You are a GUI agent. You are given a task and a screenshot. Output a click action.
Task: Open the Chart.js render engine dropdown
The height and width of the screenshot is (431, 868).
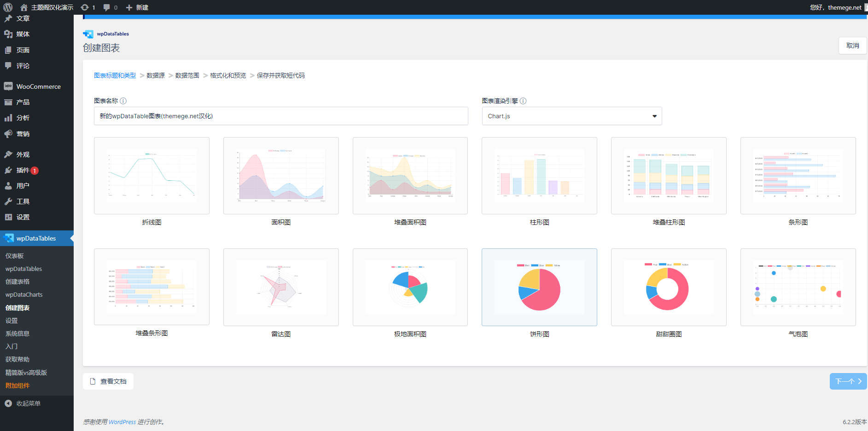tap(572, 116)
